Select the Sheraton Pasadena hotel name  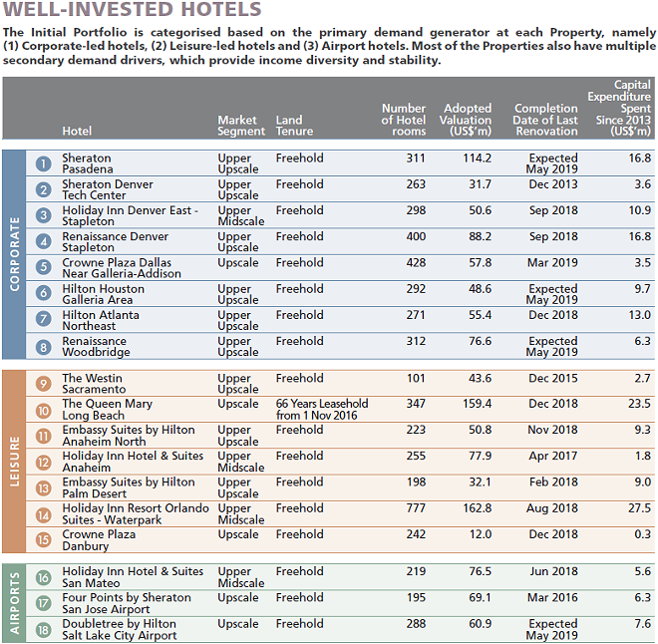click(x=88, y=163)
